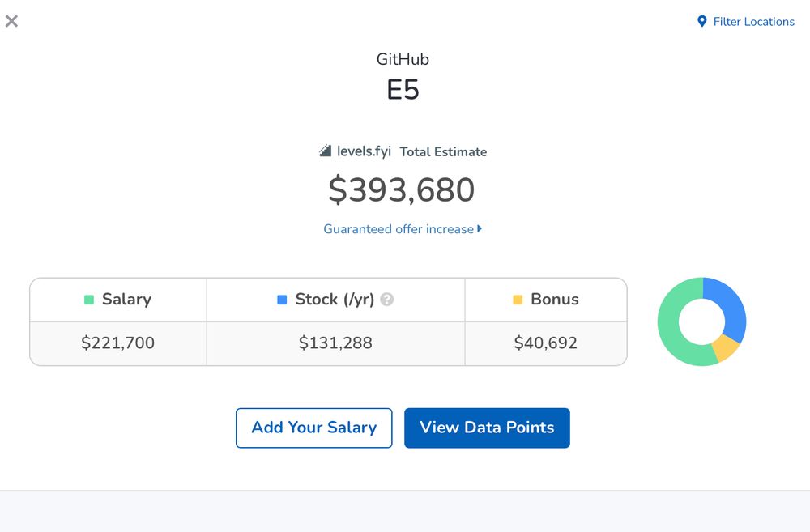Click the Bonus column header
810x532 pixels.
point(546,300)
